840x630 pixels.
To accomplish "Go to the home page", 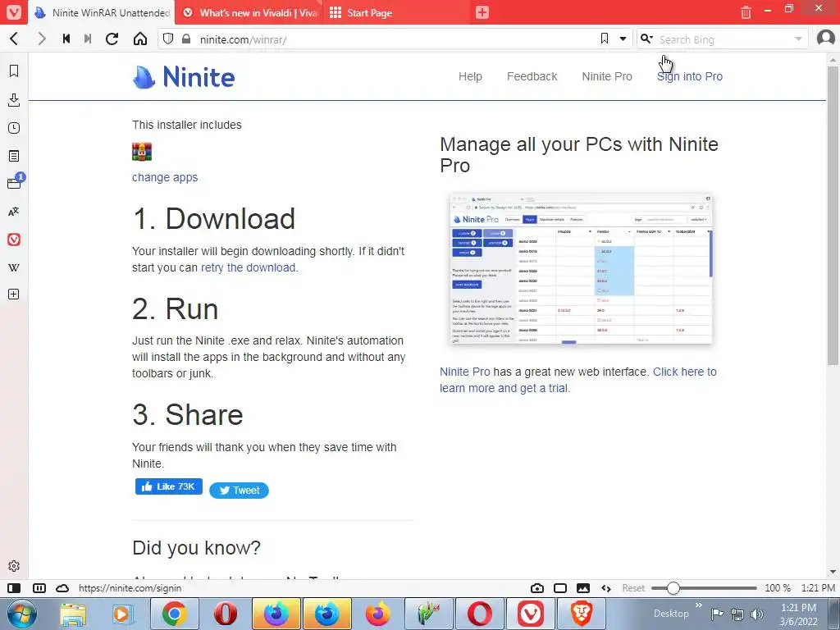I will (140, 39).
